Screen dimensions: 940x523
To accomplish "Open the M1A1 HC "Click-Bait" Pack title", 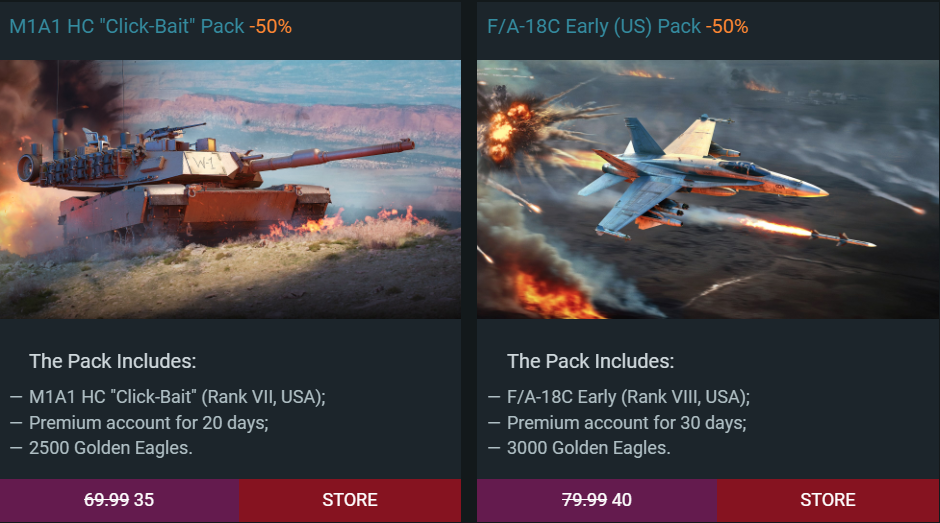I will point(126,27).
